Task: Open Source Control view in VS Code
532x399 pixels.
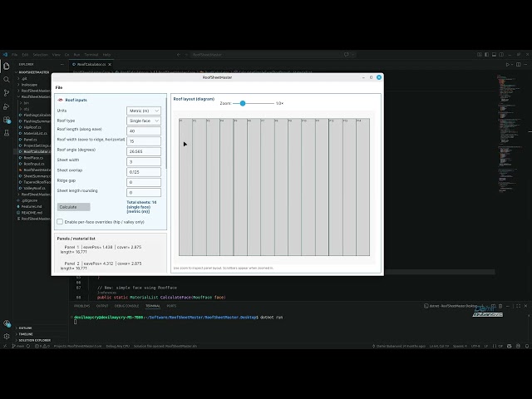Action: point(7,92)
